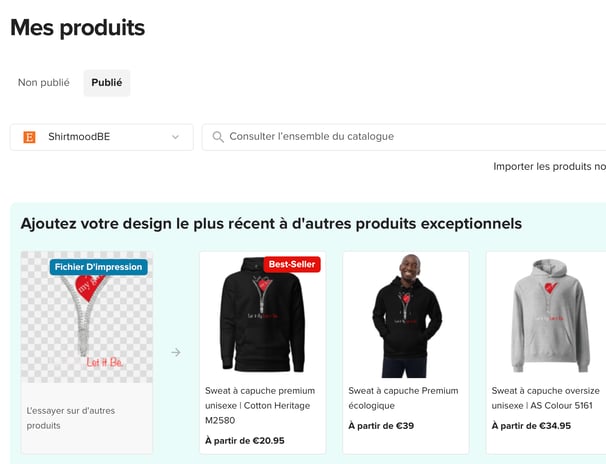This screenshot has height=464, width=606.
Task: Open the model photo of the écologique hoodie
Action: (405, 315)
